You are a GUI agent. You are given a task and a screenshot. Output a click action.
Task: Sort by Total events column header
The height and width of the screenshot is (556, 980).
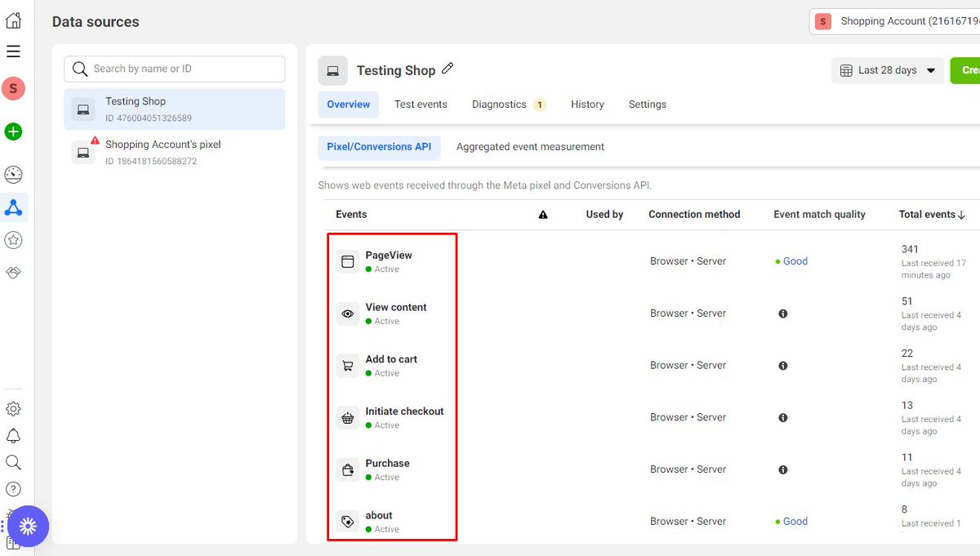pyautogui.click(x=932, y=215)
